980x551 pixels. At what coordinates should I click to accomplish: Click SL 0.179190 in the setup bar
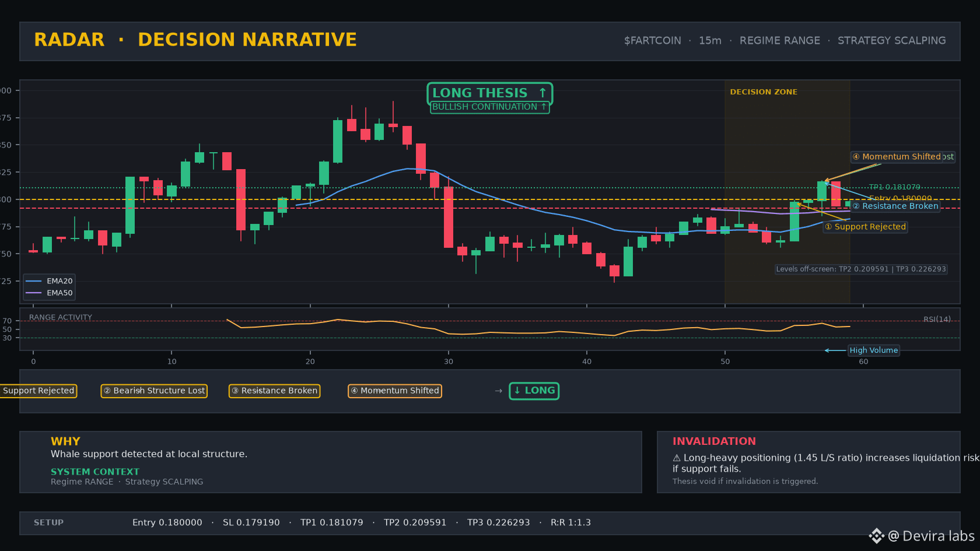251,522
